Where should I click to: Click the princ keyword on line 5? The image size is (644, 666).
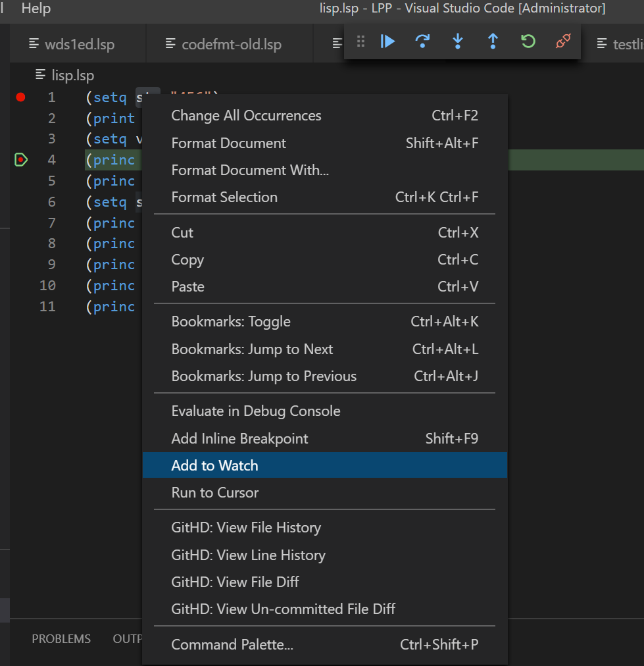(x=114, y=182)
